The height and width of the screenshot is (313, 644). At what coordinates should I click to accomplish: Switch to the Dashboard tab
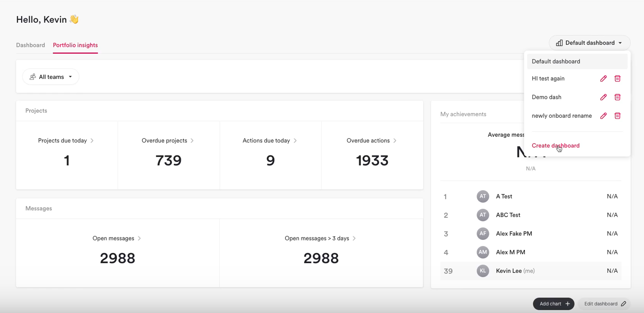tap(31, 45)
